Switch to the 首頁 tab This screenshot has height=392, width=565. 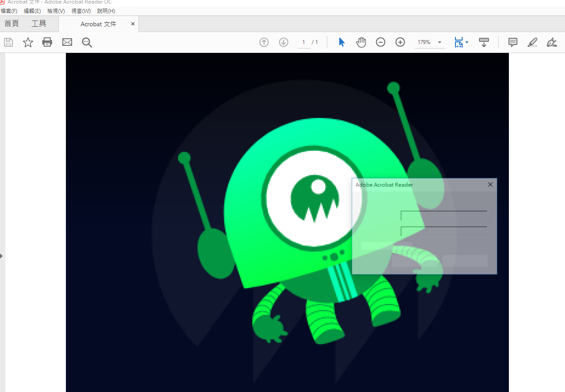pyautogui.click(x=12, y=24)
